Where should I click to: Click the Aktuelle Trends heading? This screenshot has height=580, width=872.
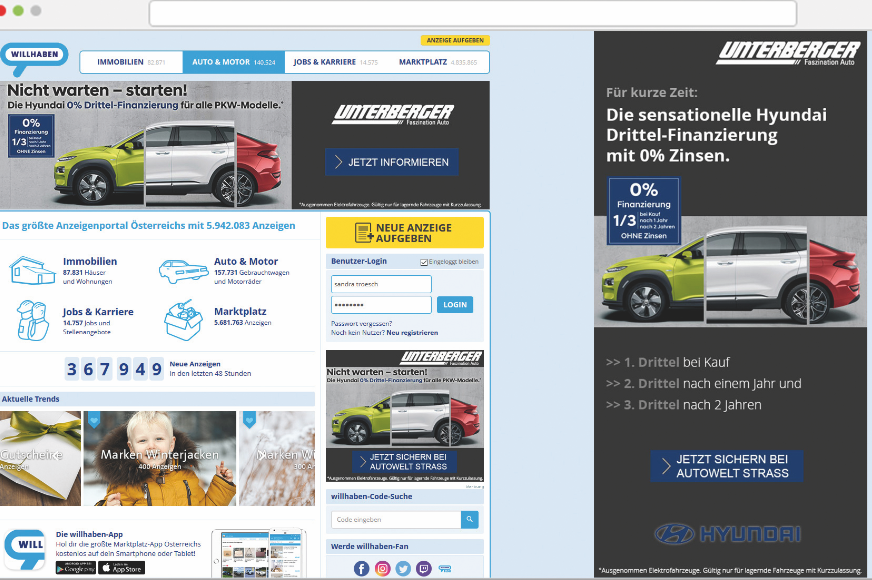tap(31, 399)
